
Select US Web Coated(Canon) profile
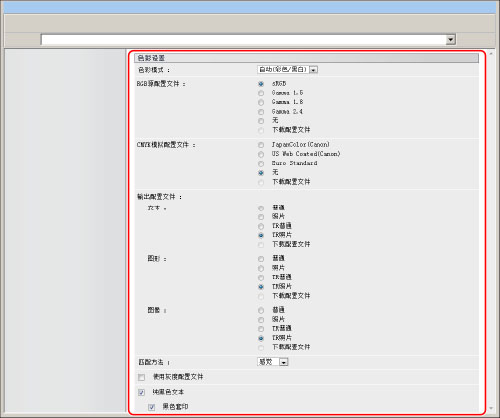point(261,154)
